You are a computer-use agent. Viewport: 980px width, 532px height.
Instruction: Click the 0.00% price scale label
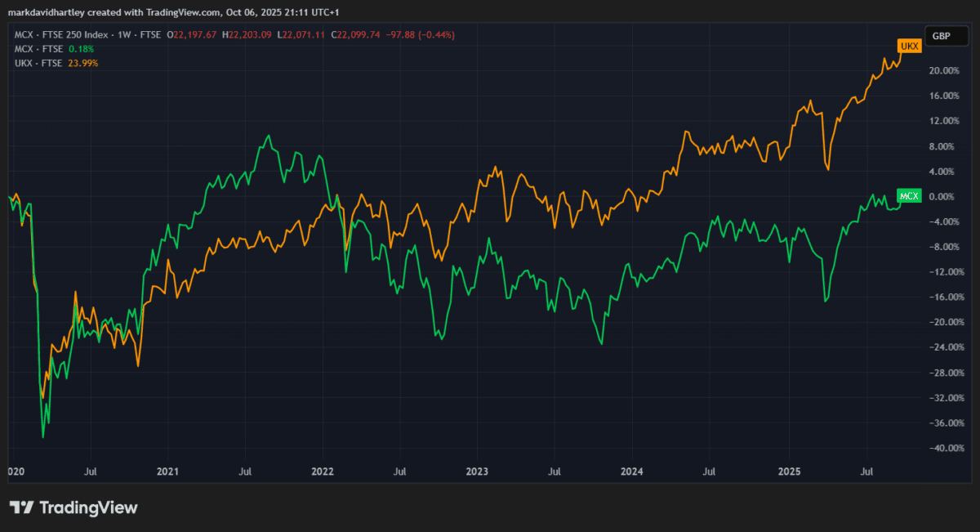943,196
